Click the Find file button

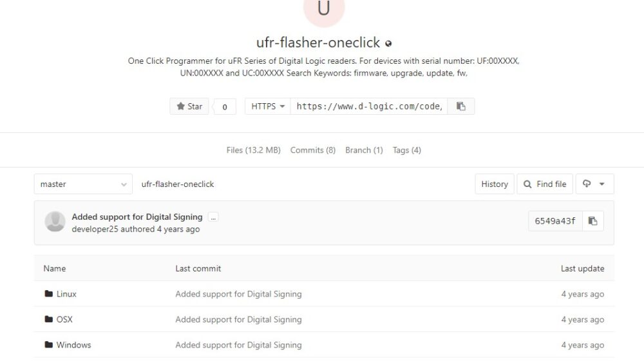[545, 184]
